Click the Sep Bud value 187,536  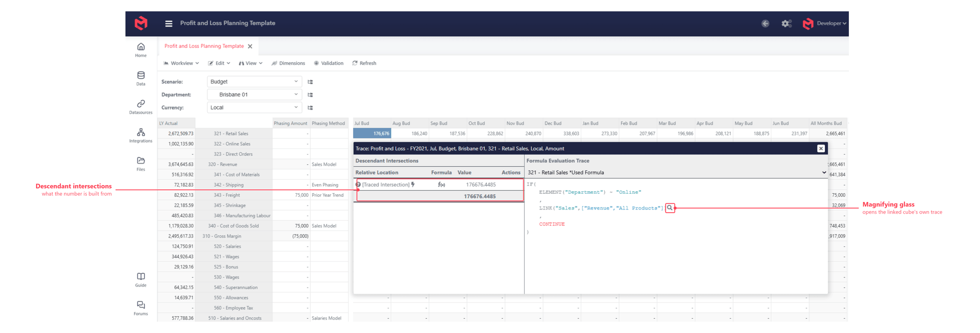pyautogui.click(x=448, y=134)
